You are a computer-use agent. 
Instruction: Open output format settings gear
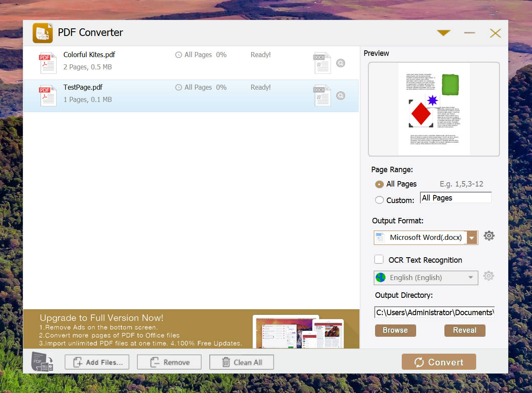[489, 236]
